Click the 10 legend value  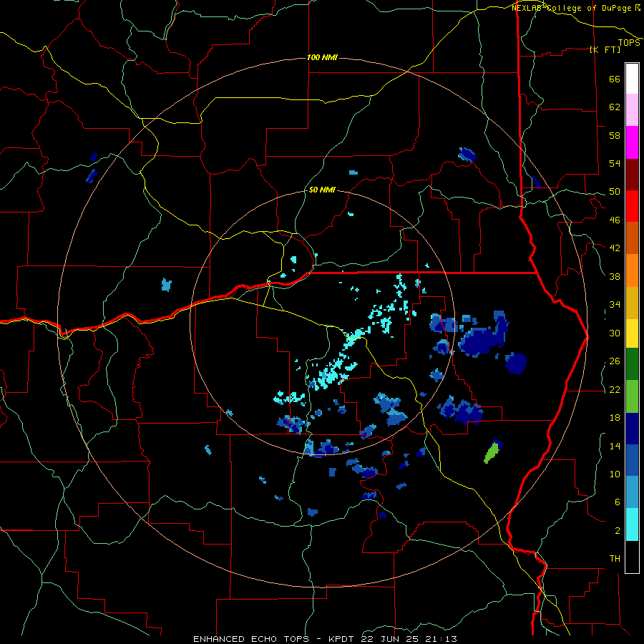[615, 474]
